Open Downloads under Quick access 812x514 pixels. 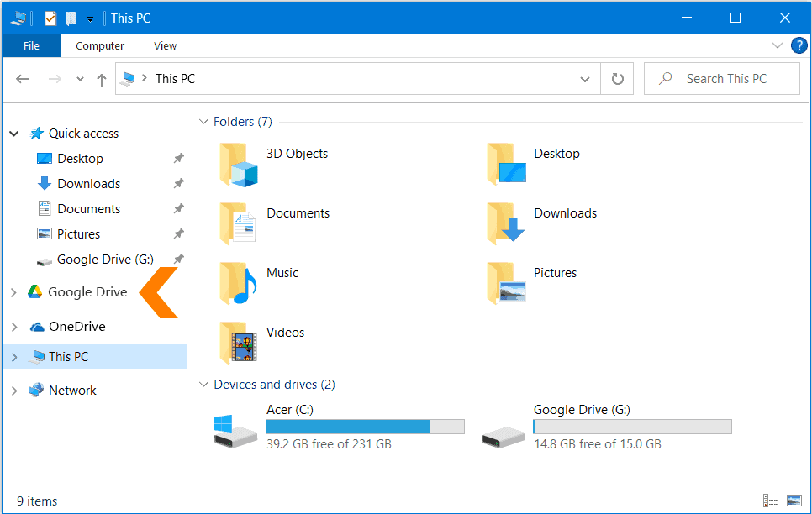pos(88,184)
